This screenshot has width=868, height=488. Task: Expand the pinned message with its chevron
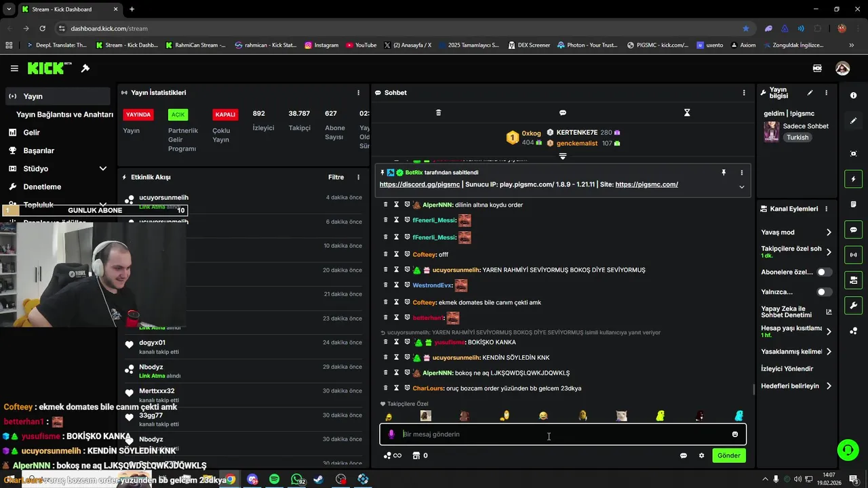(742, 187)
